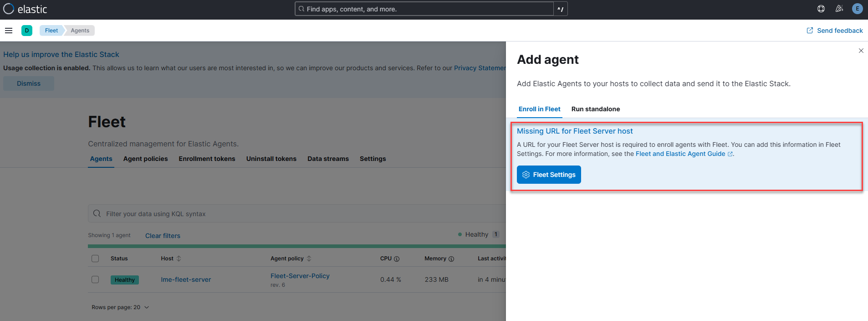This screenshot has width=868, height=321.
Task: Click the Send feedback external link icon
Action: point(810,31)
